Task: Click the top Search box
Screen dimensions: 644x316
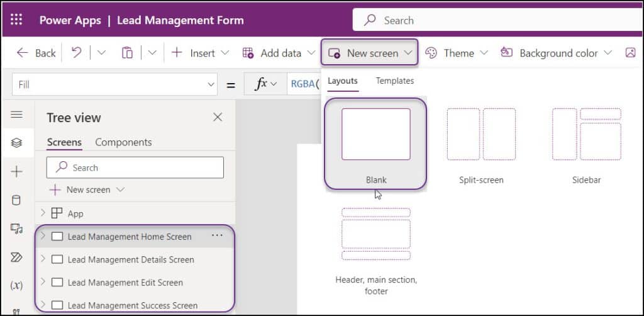Action: (x=498, y=20)
